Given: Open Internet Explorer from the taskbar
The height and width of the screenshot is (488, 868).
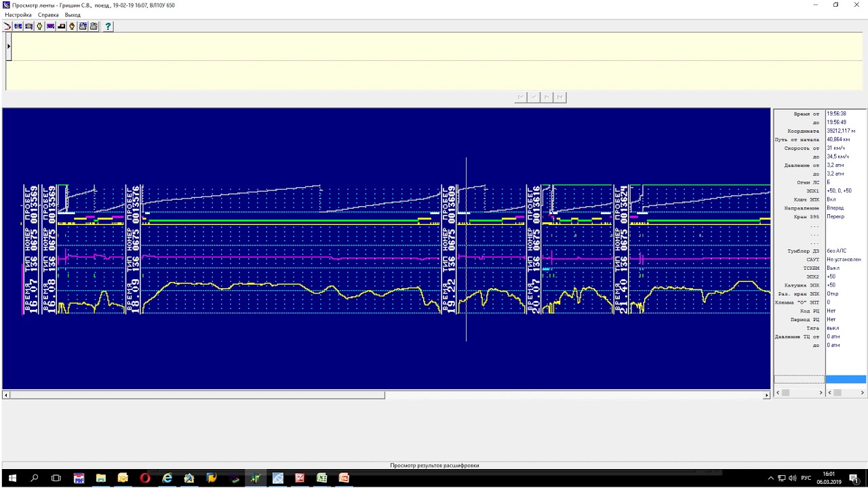Looking at the screenshot, I should coord(167,478).
